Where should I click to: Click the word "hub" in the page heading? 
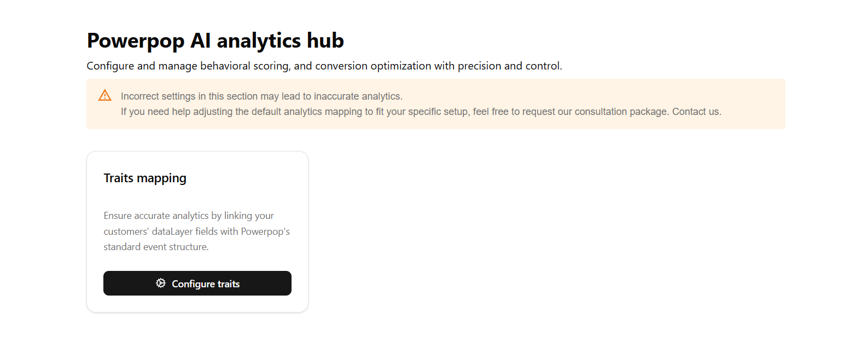(x=325, y=41)
